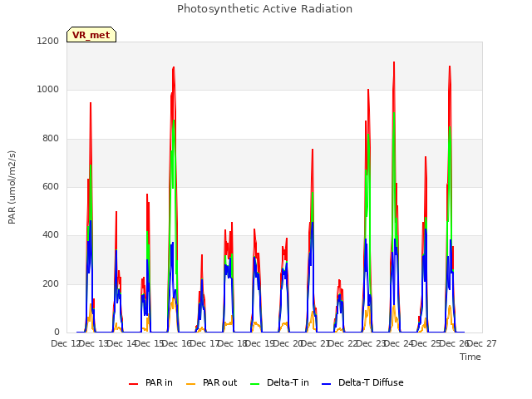Click the blue Delta-T Diffuse legend swatch
The image size is (532, 399).
click(x=326, y=384)
